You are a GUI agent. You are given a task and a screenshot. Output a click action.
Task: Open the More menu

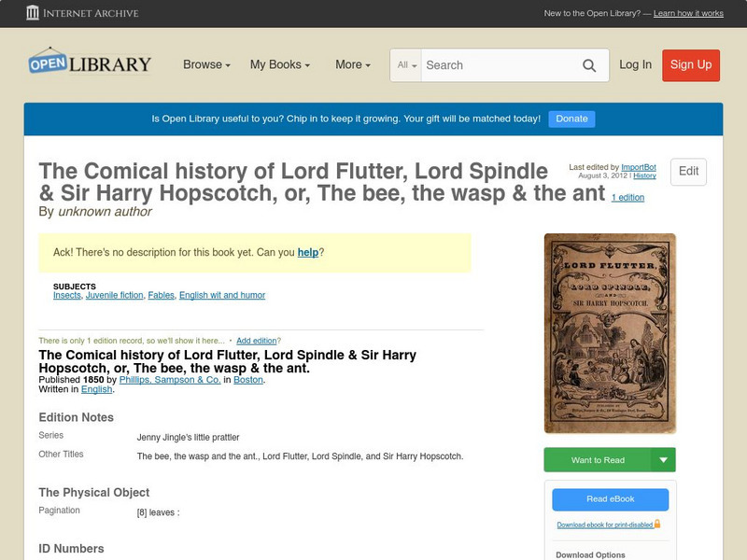point(351,65)
